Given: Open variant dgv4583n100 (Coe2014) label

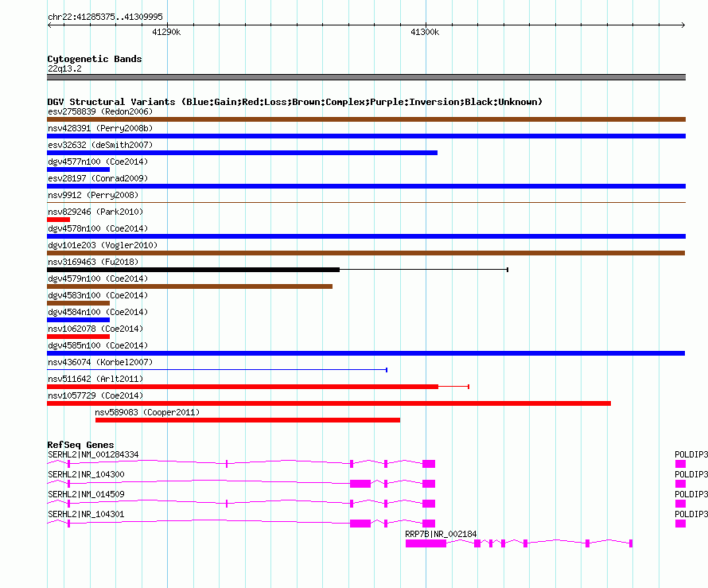Looking at the screenshot, I should (98, 295).
